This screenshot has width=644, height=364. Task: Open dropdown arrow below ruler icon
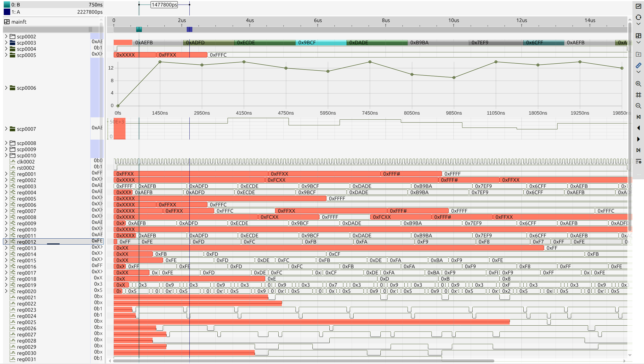(638, 72)
